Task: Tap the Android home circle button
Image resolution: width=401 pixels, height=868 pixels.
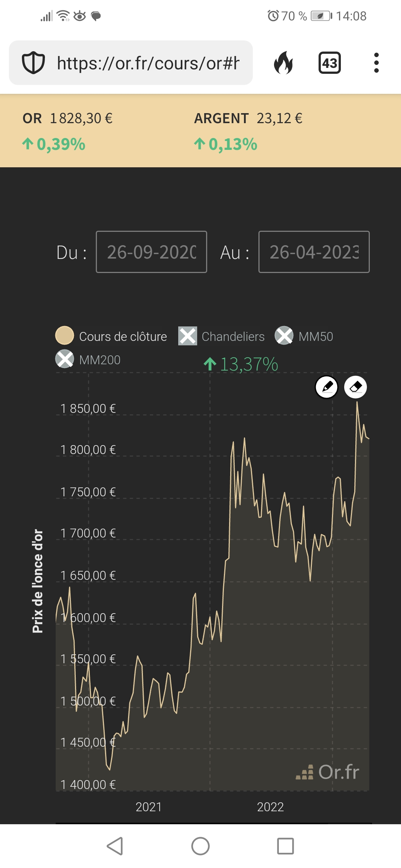Action: pos(200,846)
